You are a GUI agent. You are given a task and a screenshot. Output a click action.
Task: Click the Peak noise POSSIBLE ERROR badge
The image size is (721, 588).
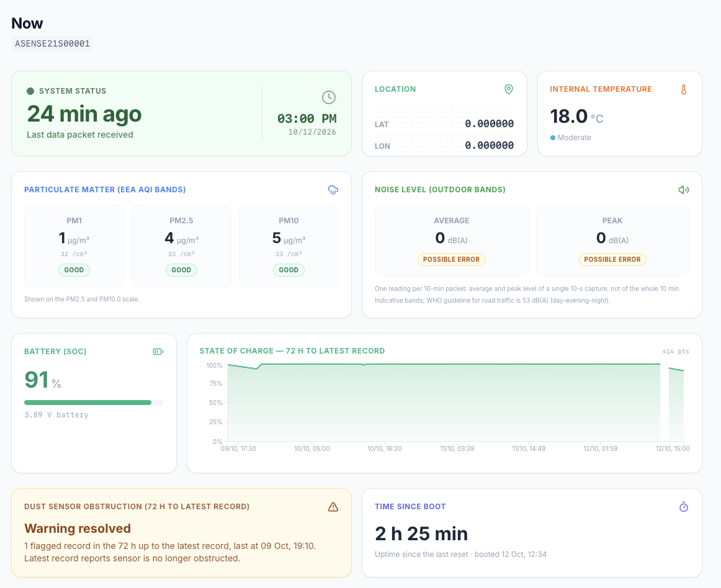pyautogui.click(x=612, y=259)
